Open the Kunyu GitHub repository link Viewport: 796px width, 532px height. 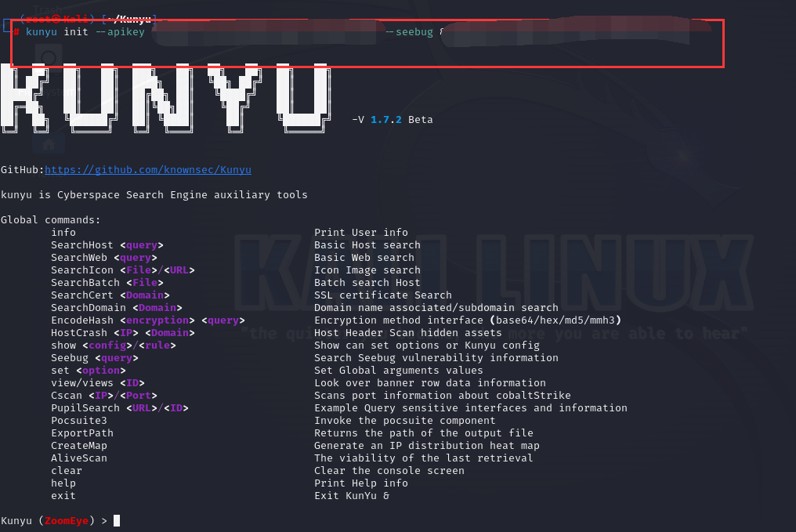148,169
